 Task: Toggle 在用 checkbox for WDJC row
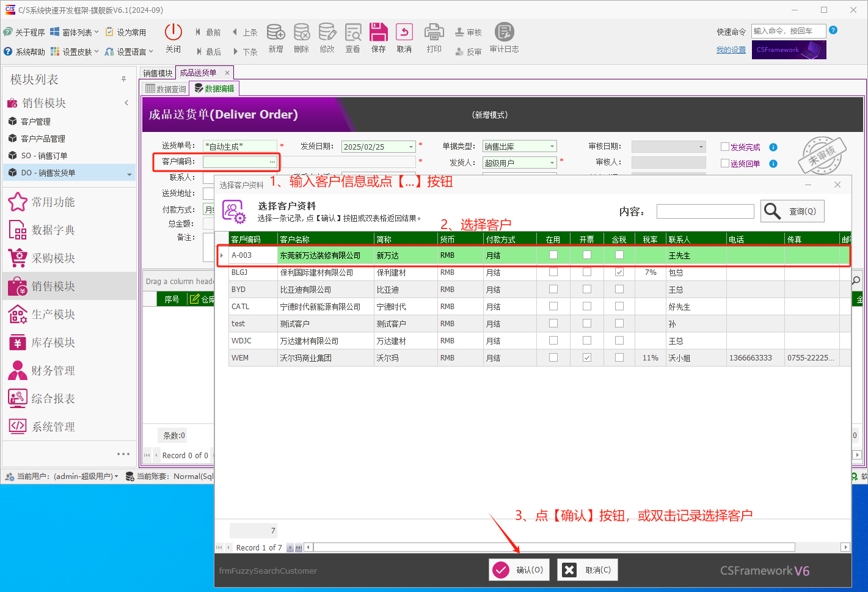click(x=553, y=340)
